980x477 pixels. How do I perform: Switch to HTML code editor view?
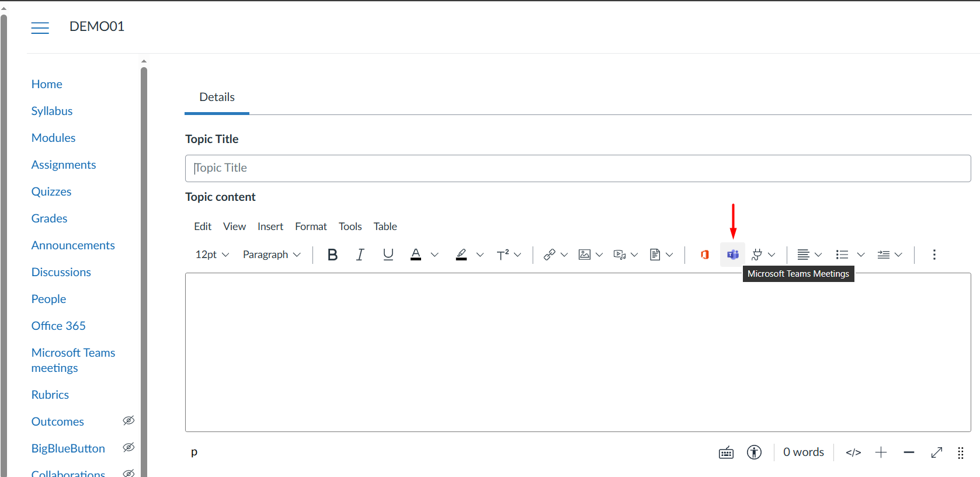[853, 452]
